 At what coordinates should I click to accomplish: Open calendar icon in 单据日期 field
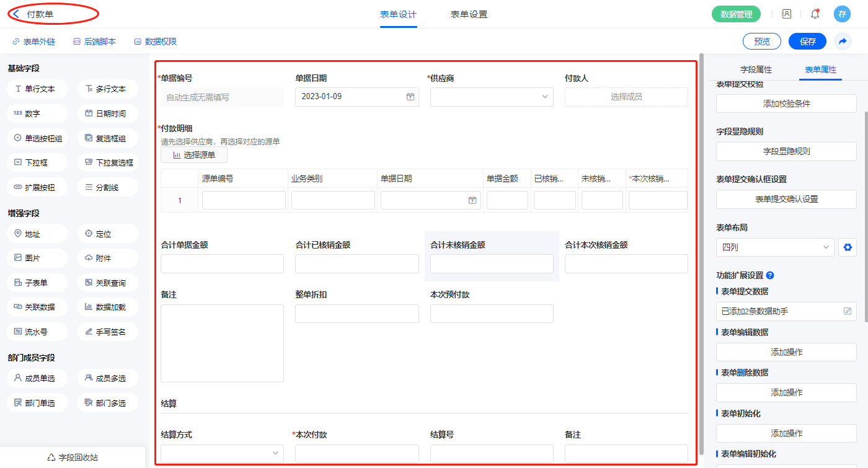(410, 97)
